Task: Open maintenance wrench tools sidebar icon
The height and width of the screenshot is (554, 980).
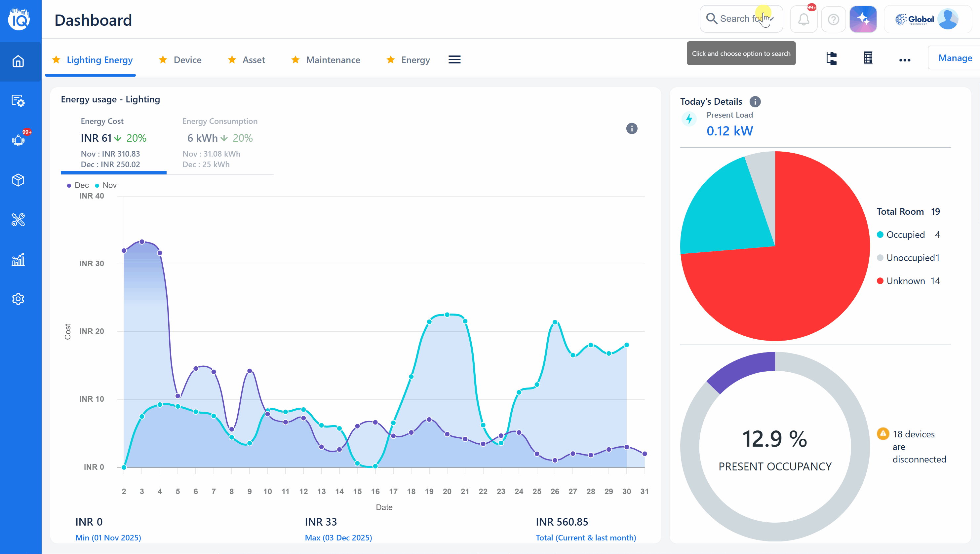Action: pyautogui.click(x=18, y=220)
